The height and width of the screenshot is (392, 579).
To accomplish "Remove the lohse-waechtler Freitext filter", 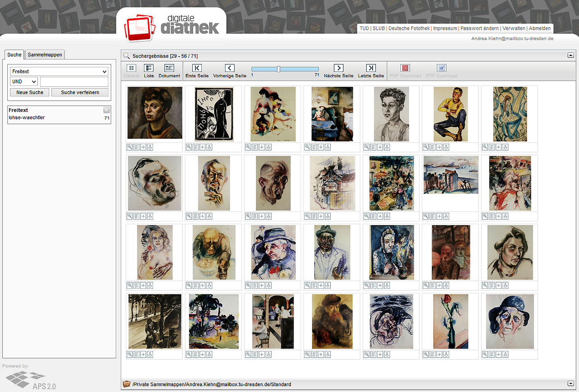I will [x=107, y=110].
